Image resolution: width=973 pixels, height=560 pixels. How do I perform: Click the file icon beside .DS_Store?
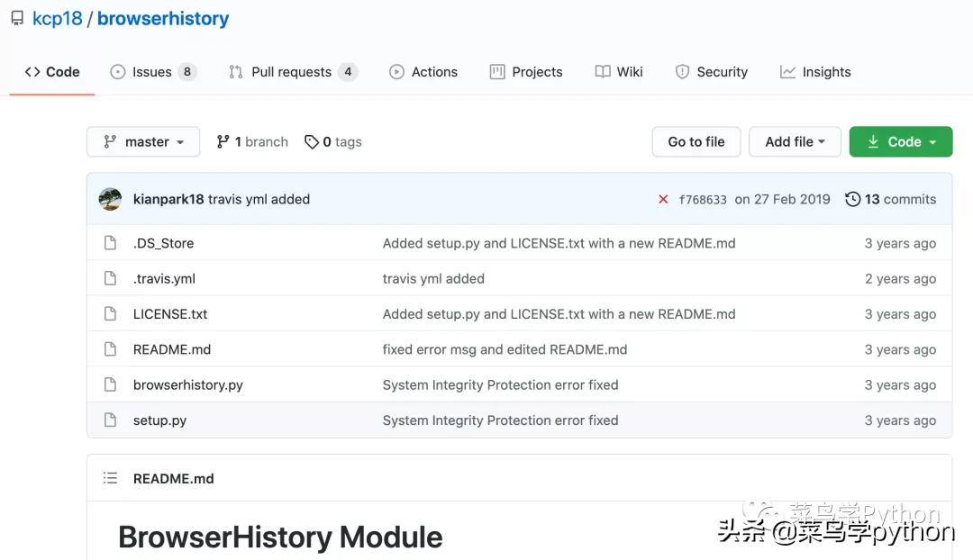(111, 243)
